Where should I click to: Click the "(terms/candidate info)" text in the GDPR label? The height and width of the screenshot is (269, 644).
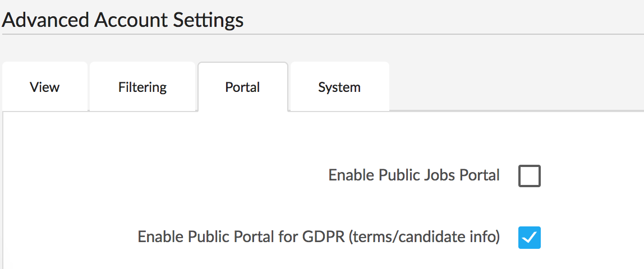pos(424,237)
